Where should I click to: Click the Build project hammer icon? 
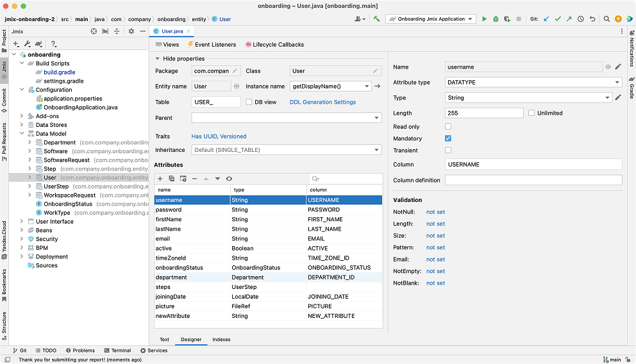click(x=377, y=19)
